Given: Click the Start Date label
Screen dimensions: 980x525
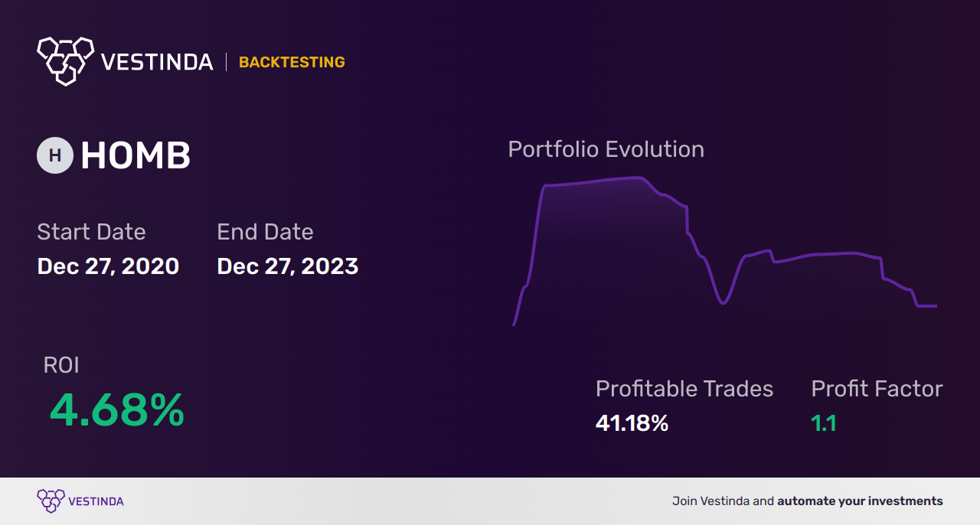Looking at the screenshot, I should [91, 232].
